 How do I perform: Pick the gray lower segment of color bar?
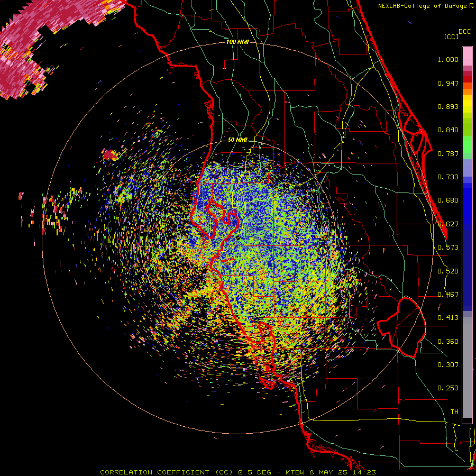[467, 368]
